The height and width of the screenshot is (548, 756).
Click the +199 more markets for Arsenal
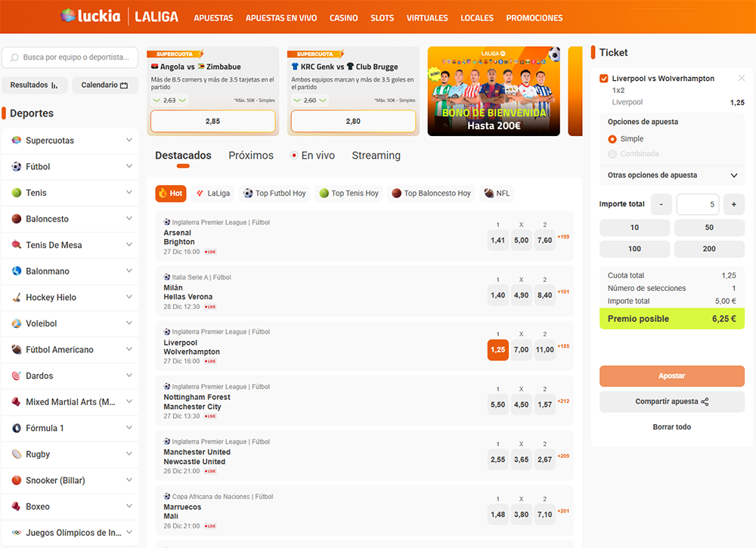point(564,237)
